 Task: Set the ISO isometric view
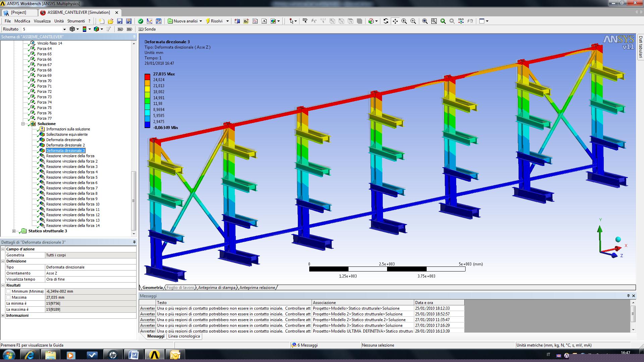(x=461, y=21)
